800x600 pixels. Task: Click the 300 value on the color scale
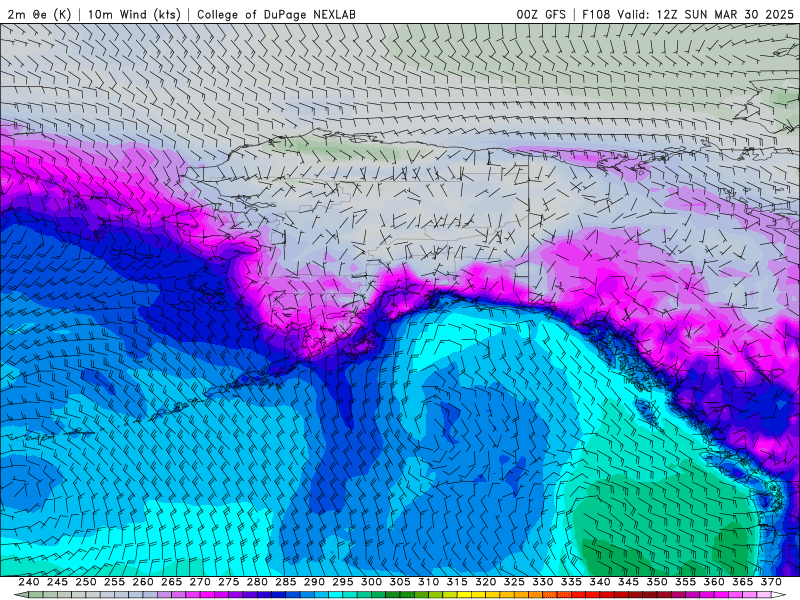(x=371, y=582)
